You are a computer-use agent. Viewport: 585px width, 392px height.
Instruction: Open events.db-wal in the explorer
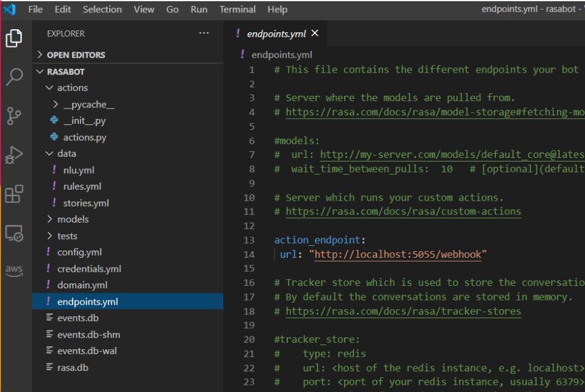coord(87,351)
